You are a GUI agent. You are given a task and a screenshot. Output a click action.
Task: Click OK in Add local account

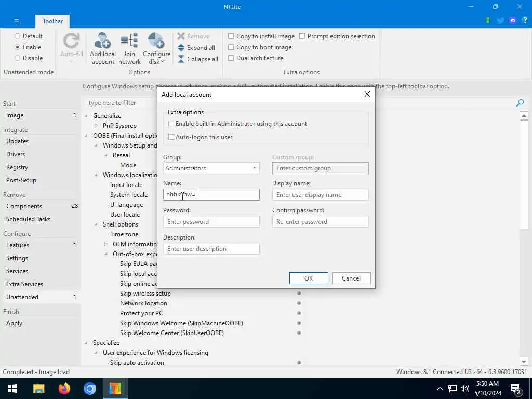(309, 278)
